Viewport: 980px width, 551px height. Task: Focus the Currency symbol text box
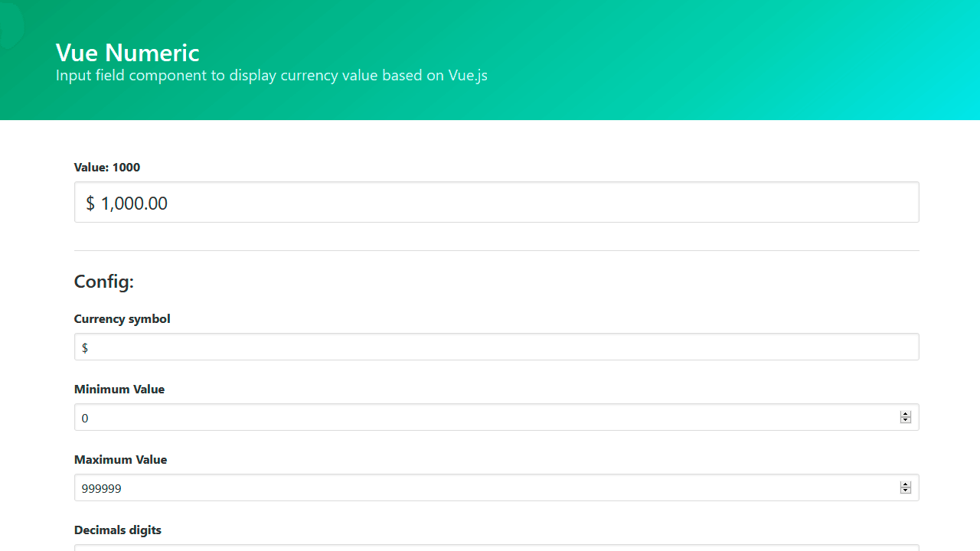pyautogui.click(x=496, y=347)
